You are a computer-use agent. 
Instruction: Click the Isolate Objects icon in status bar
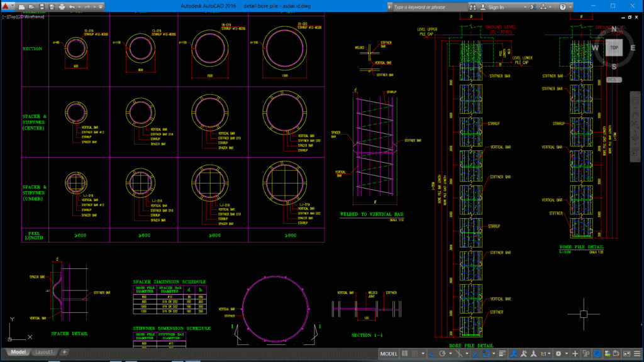point(586,354)
